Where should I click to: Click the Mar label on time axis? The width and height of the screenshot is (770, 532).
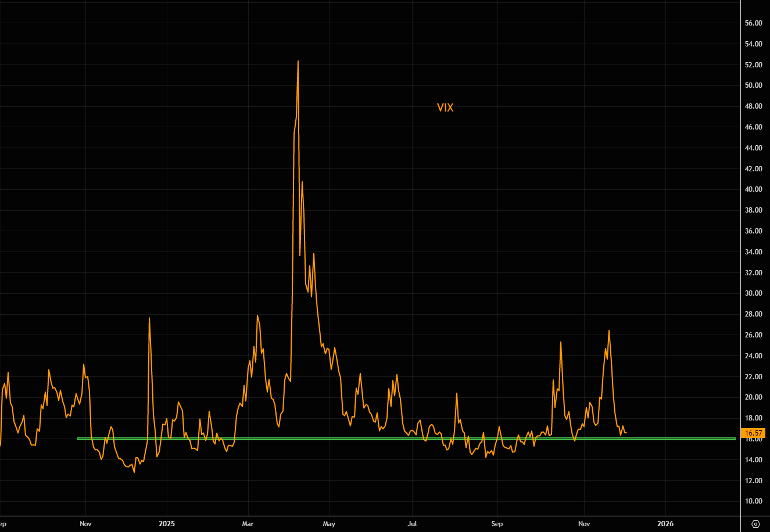pos(248,524)
